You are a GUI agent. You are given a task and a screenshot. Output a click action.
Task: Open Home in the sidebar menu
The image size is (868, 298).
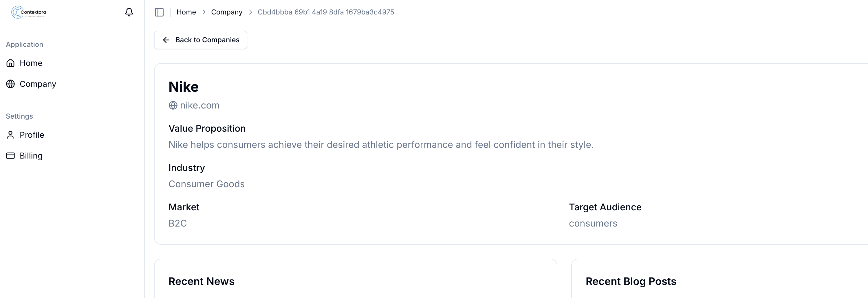point(31,63)
